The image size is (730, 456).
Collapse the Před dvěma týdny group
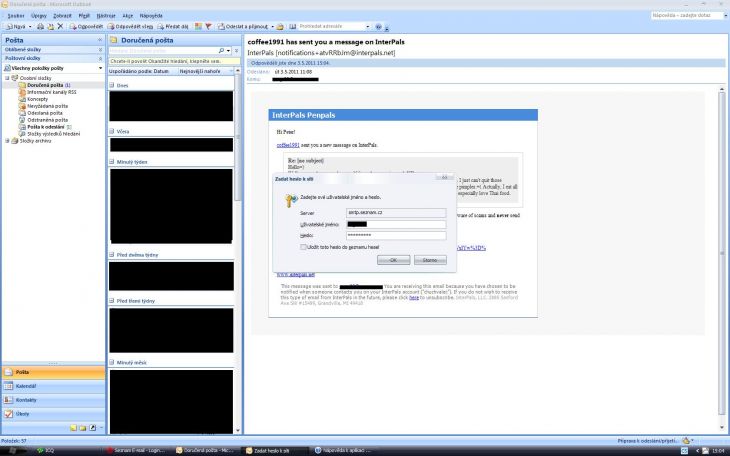pos(112,255)
